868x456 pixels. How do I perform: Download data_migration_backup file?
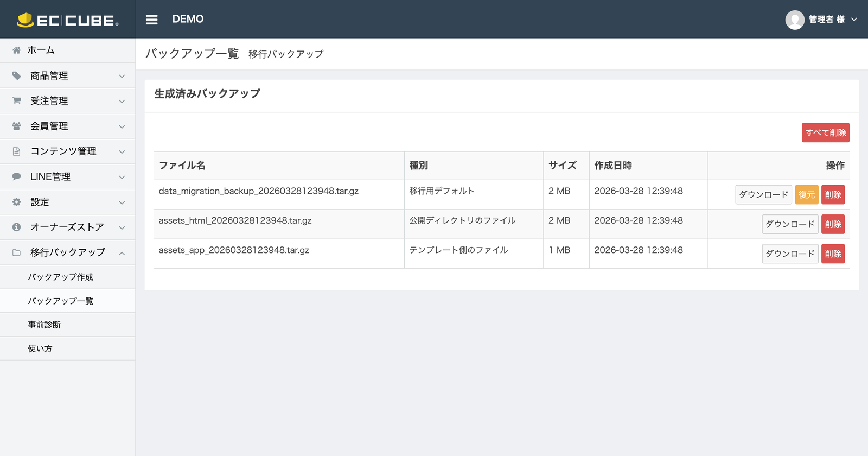tap(764, 195)
